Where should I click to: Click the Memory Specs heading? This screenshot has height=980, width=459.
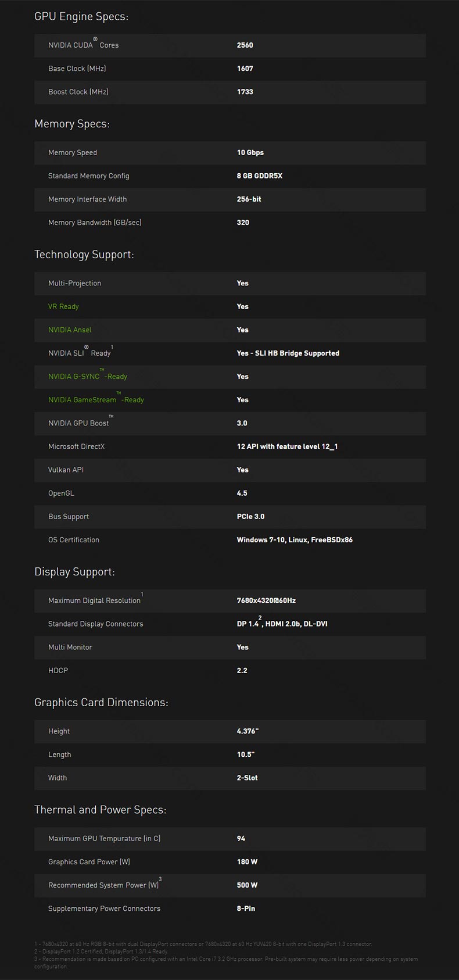click(72, 124)
